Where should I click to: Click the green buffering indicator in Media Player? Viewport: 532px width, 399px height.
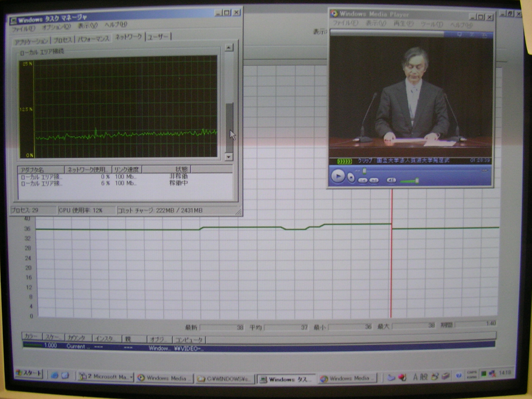[344, 162]
